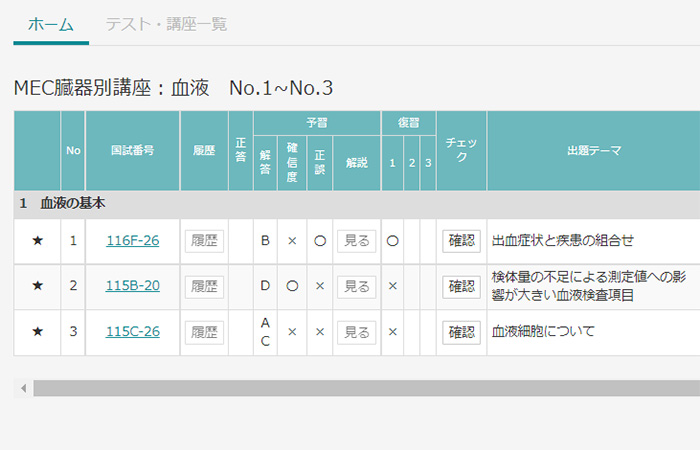Open question link 116F-26
Image resolution: width=700 pixels, height=450 pixels.
pyautogui.click(x=133, y=241)
